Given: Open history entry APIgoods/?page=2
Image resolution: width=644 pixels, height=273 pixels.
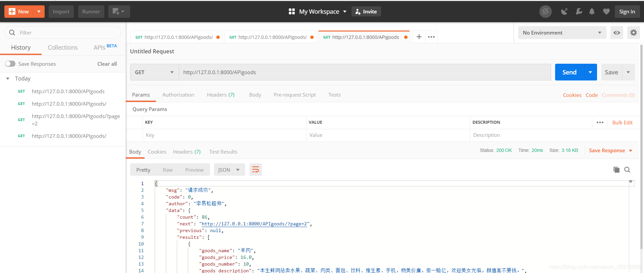Looking at the screenshot, I should pos(76,120).
